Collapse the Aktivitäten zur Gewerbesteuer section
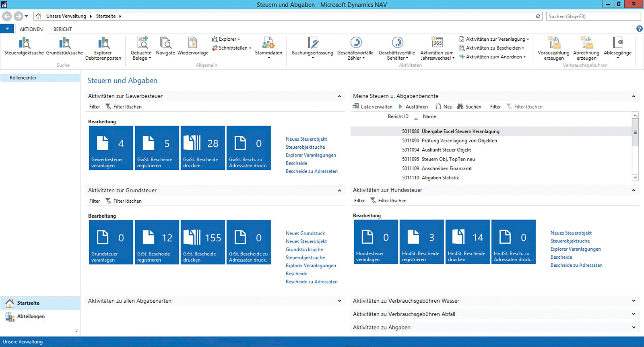 pos(339,96)
